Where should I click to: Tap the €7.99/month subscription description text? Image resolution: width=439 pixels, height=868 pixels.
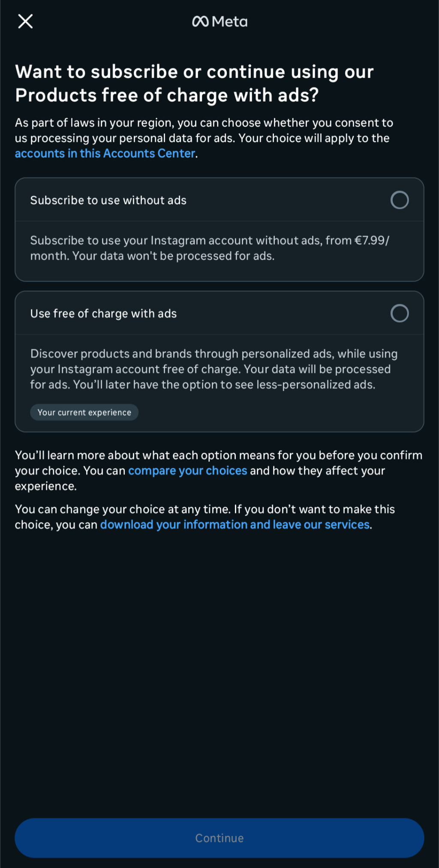pos(210,248)
